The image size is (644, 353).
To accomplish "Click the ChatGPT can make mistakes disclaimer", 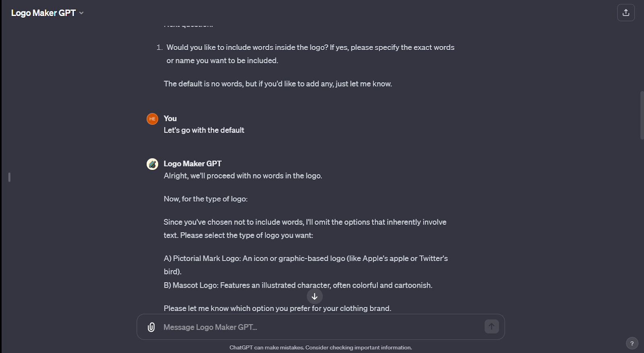I will point(320,347).
